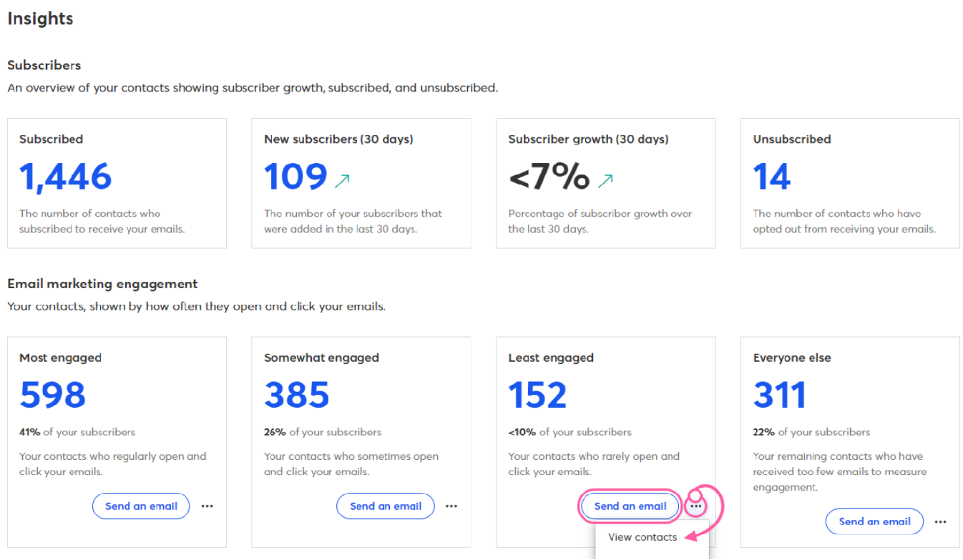The height and width of the screenshot is (560, 963).
Task: Click the 311 Everyone else number
Action: point(780,395)
